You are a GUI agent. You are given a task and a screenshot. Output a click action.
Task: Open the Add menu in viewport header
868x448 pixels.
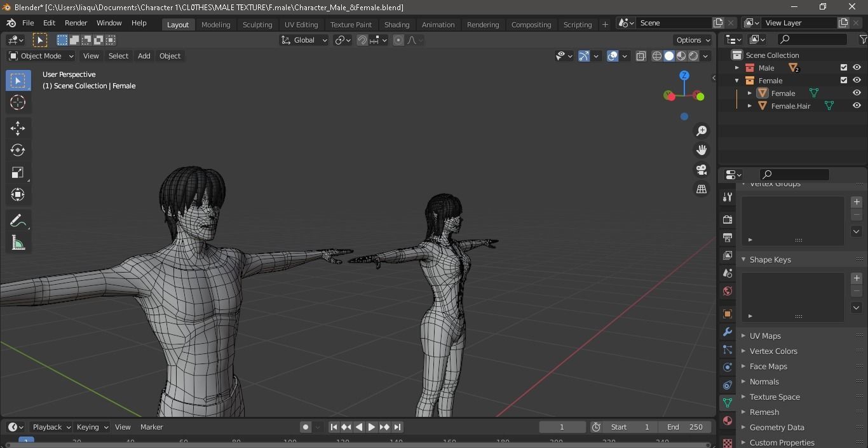[x=144, y=56]
